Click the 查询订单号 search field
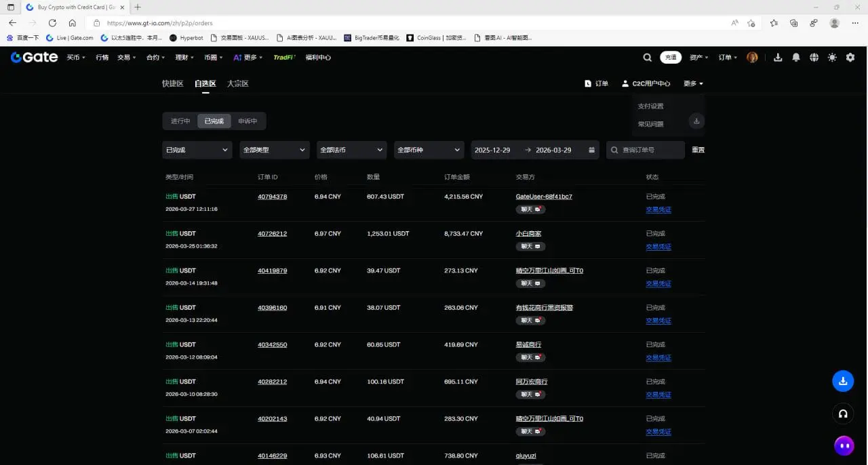The width and height of the screenshot is (868, 465). [651, 150]
